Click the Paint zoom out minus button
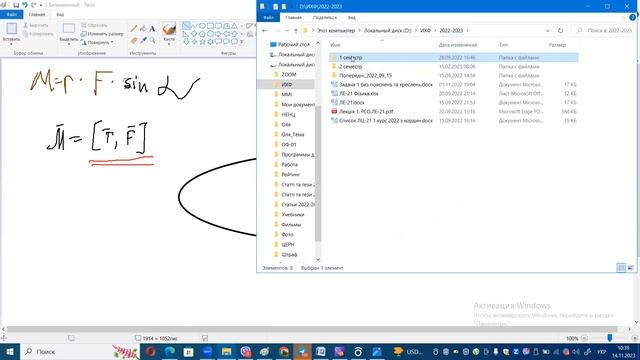The width and height of the screenshot is (640, 360). (x=584, y=338)
